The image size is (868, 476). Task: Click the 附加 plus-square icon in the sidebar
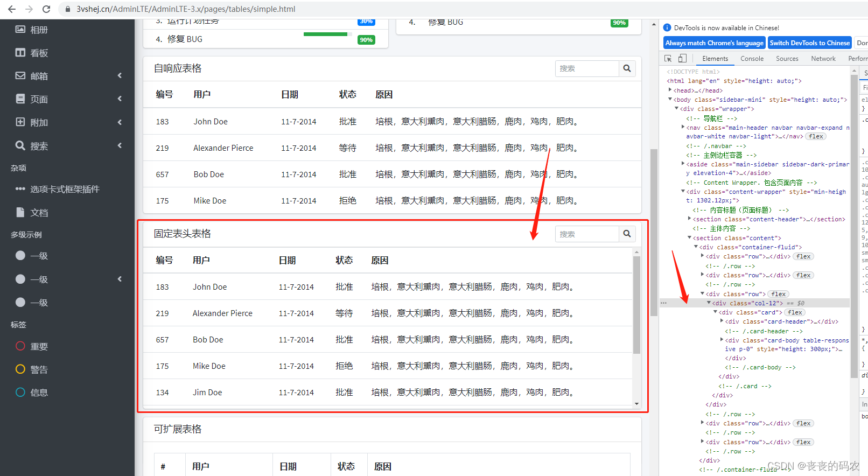20,122
